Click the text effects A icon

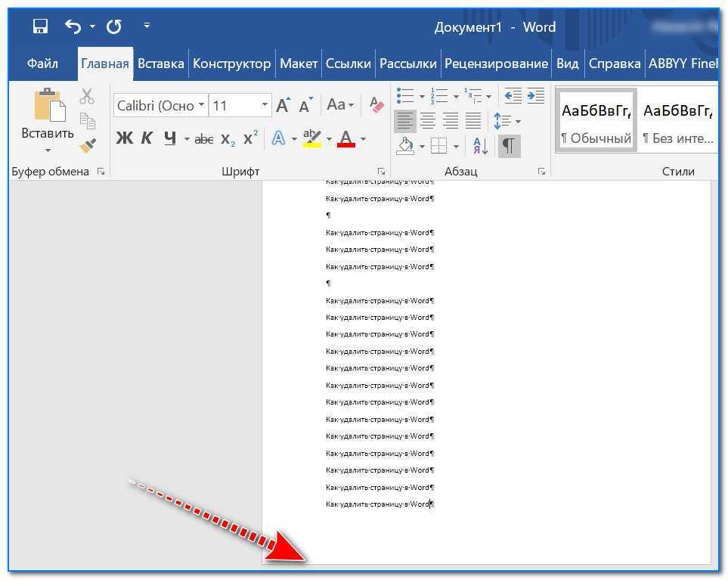(x=278, y=138)
